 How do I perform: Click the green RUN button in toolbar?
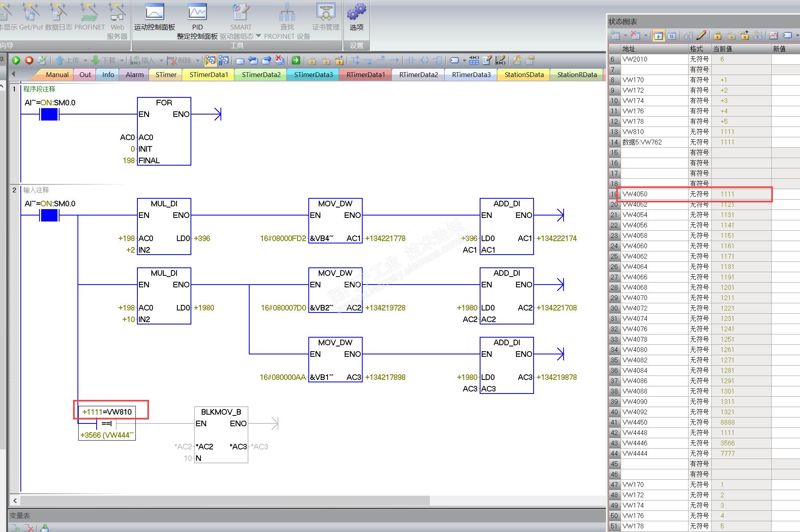[x=16, y=60]
